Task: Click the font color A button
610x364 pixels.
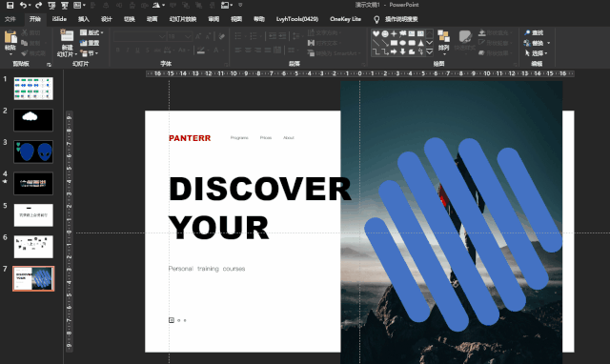Action: [x=216, y=51]
